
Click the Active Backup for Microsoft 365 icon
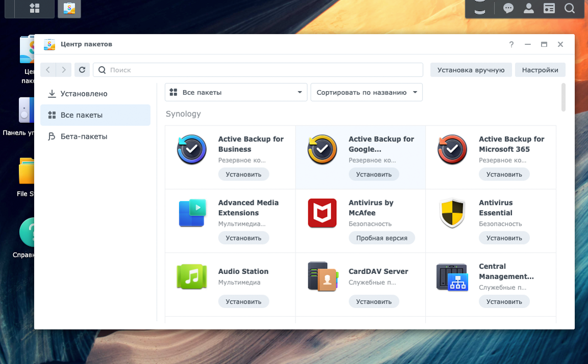452,150
